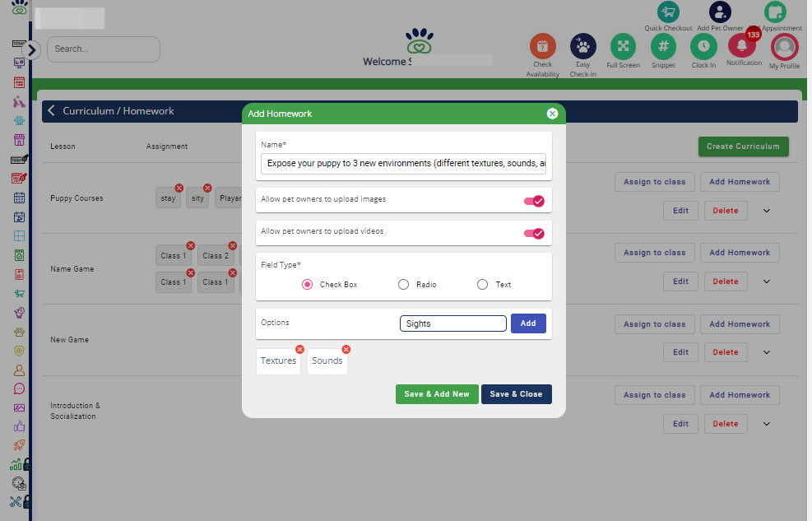Click the light blue paw sidebar icon
Image resolution: width=812 pixels, height=521 pixels.
pos(19,121)
